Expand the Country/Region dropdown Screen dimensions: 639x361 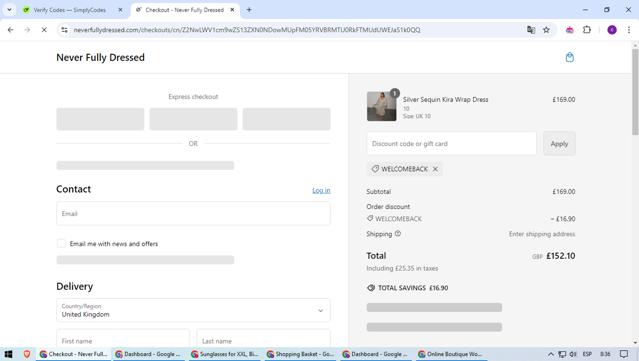coord(193,310)
